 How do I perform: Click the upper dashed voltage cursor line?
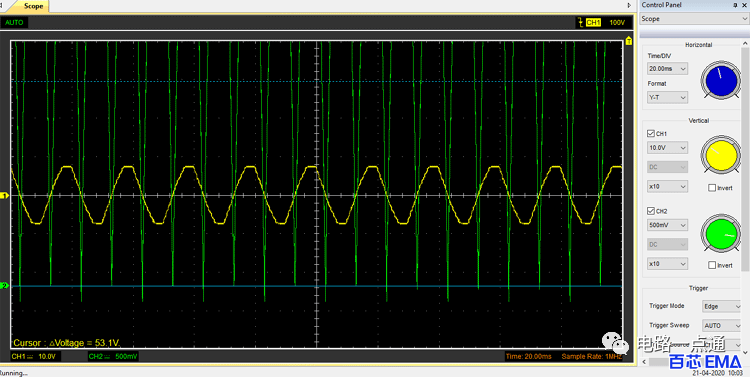[316, 81]
